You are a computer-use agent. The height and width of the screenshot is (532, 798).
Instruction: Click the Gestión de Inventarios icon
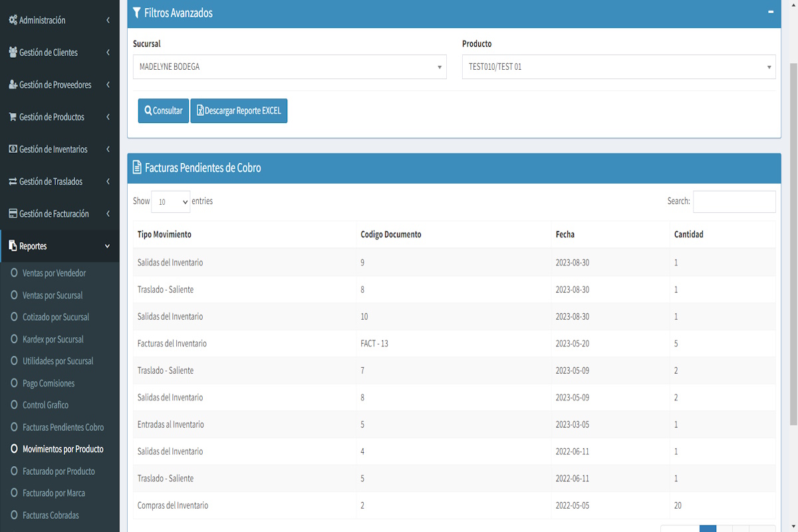(13, 150)
